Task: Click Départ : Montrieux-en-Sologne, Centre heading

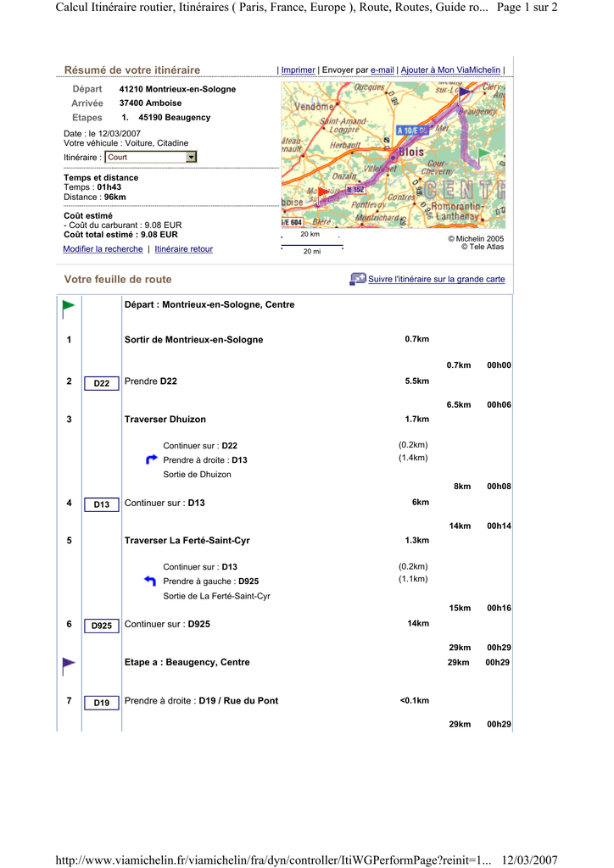Action: (x=209, y=304)
